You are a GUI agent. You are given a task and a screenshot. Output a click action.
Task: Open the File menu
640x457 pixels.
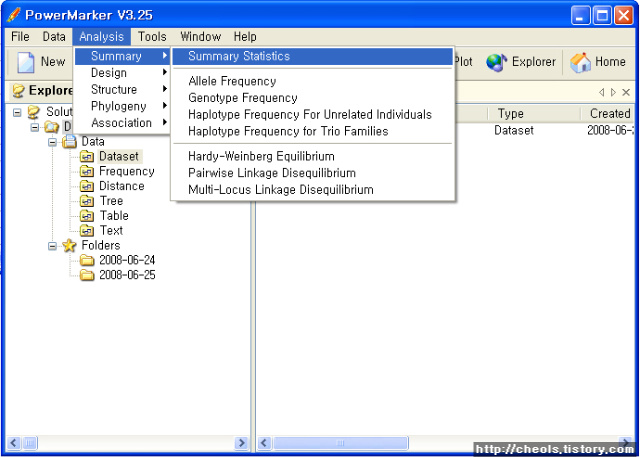(x=20, y=37)
